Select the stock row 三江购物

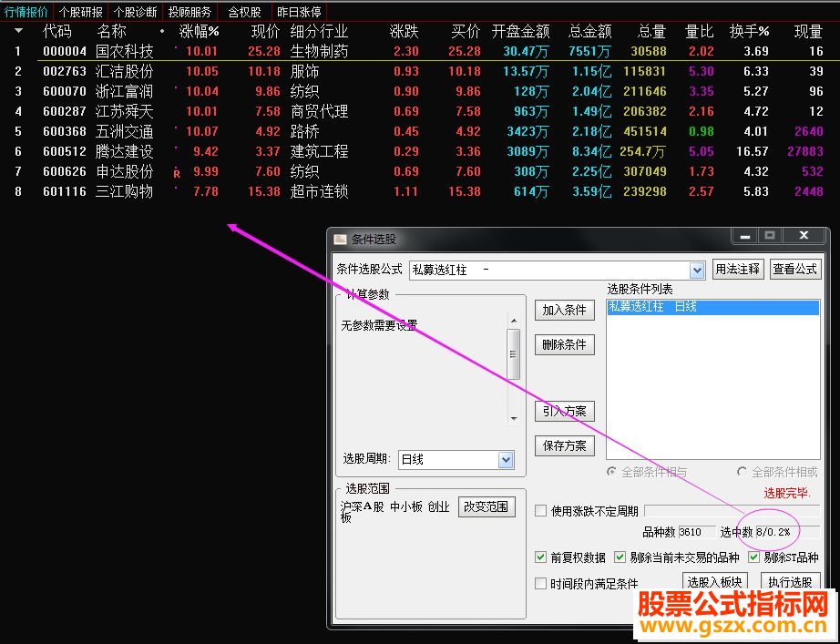pyautogui.click(x=420, y=191)
